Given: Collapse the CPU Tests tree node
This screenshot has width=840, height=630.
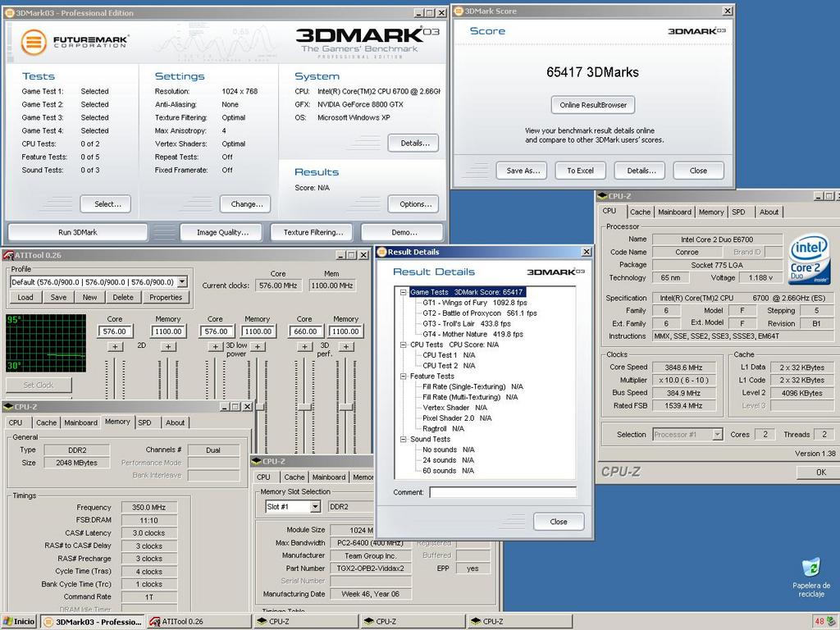Looking at the screenshot, I should click(403, 345).
